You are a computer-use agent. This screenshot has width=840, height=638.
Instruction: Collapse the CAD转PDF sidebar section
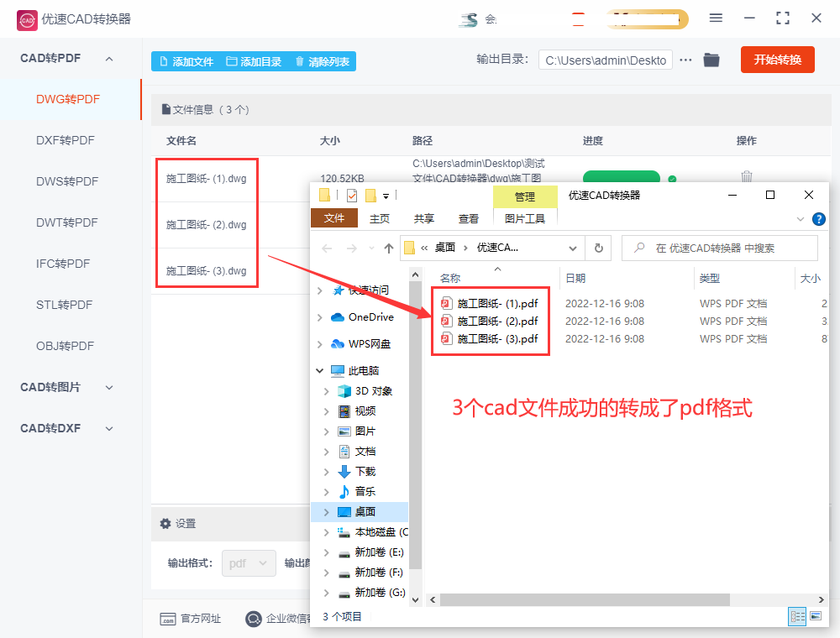(109, 58)
